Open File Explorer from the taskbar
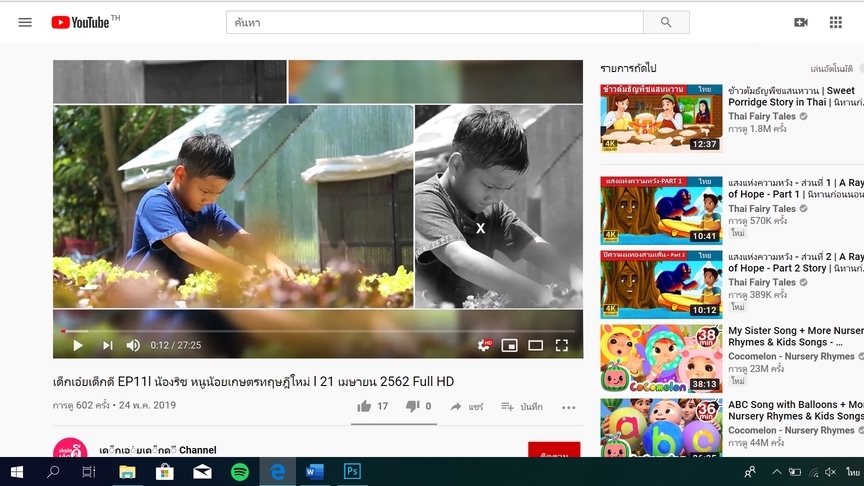Screen dimensions: 864x486 pos(127,472)
